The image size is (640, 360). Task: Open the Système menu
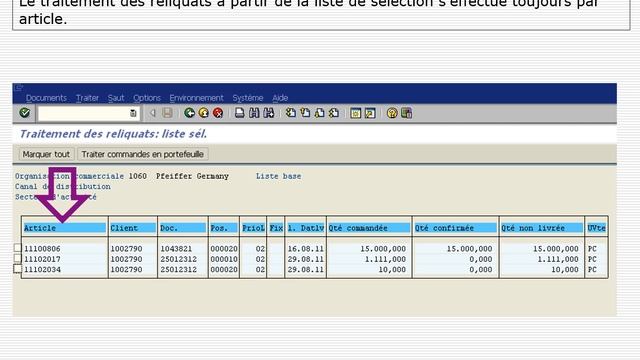[x=248, y=98]
